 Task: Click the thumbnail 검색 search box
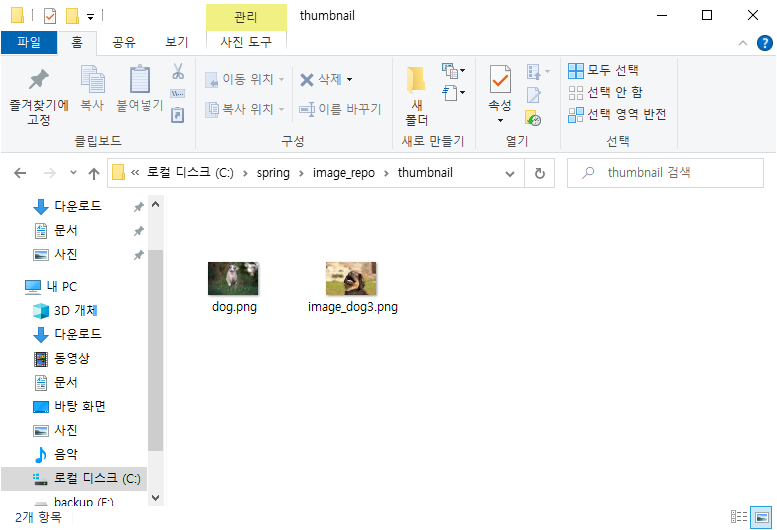tap(665, 173)
